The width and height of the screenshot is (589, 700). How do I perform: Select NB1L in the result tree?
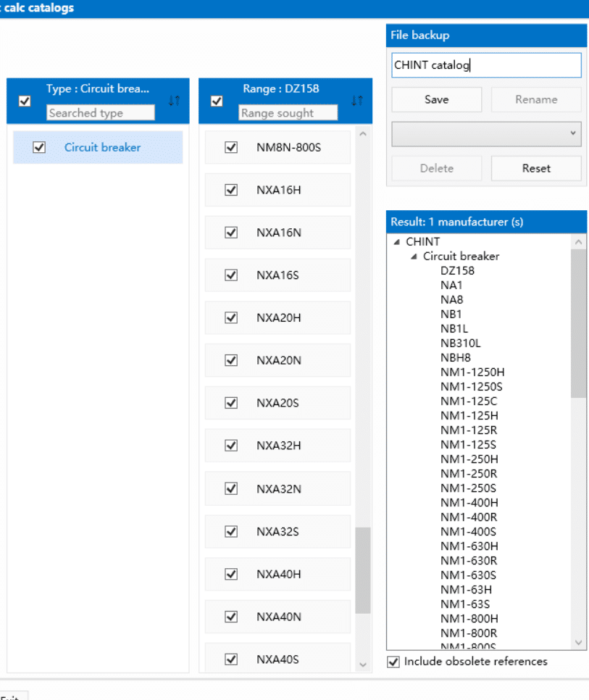tap(454, 329)
